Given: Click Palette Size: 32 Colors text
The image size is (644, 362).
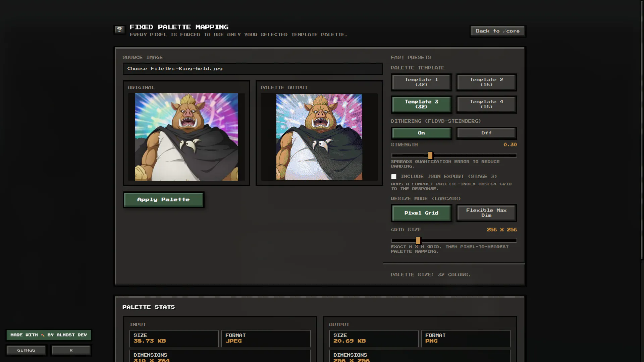Looking at the screenshot, I should coord(431,275).
